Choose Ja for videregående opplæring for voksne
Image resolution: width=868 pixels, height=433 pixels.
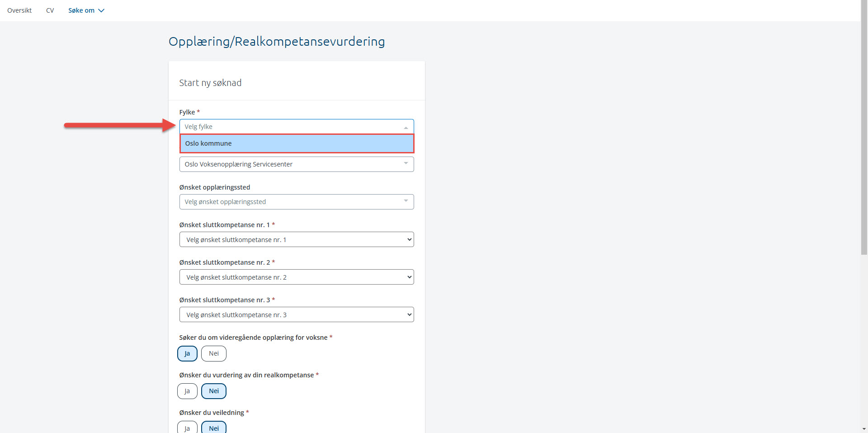(187, 353)
